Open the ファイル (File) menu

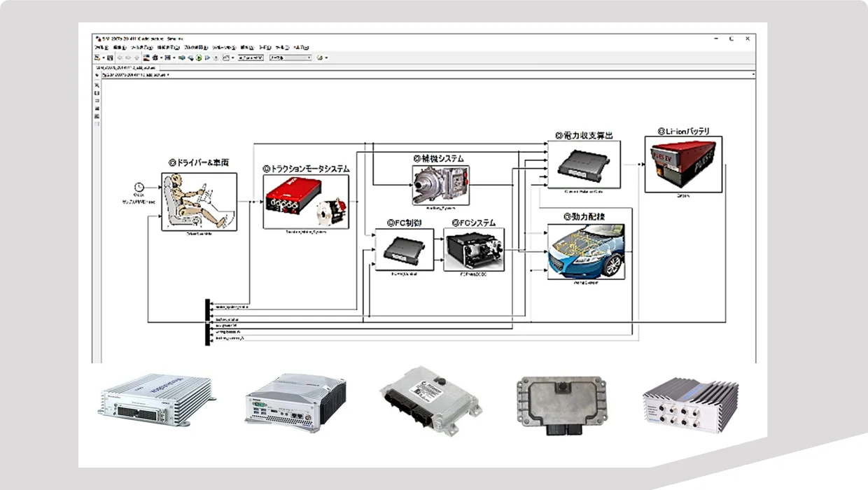point(101,48)
